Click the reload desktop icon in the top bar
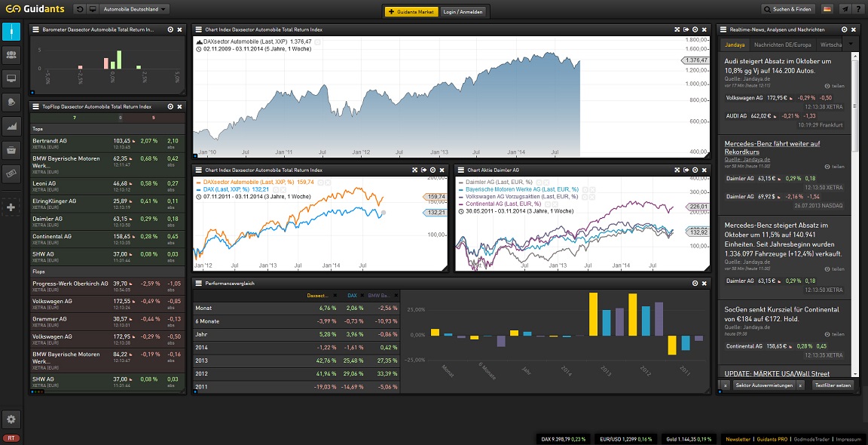The image size is (868, 445). coord(81,9)
